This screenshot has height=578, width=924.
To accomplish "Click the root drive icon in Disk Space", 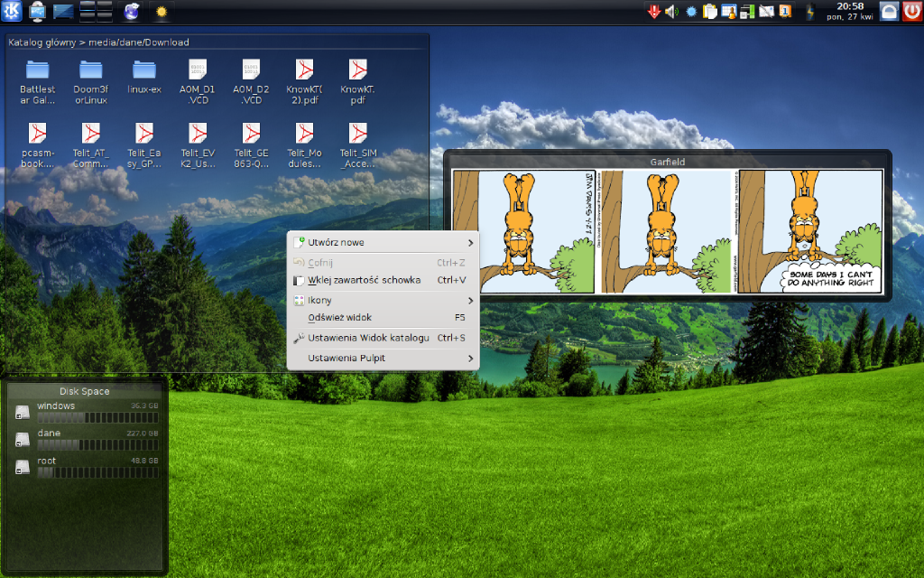I will coord(23,467).
